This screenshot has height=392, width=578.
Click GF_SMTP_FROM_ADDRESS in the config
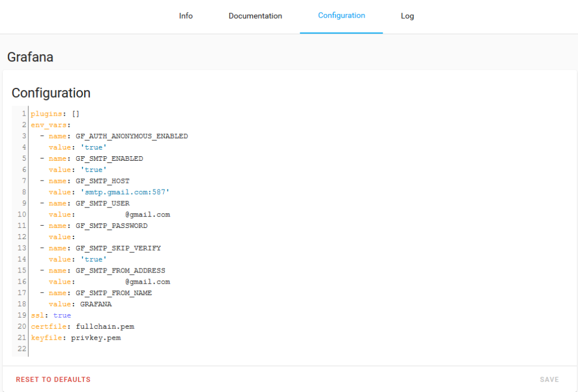click(121, 271)
